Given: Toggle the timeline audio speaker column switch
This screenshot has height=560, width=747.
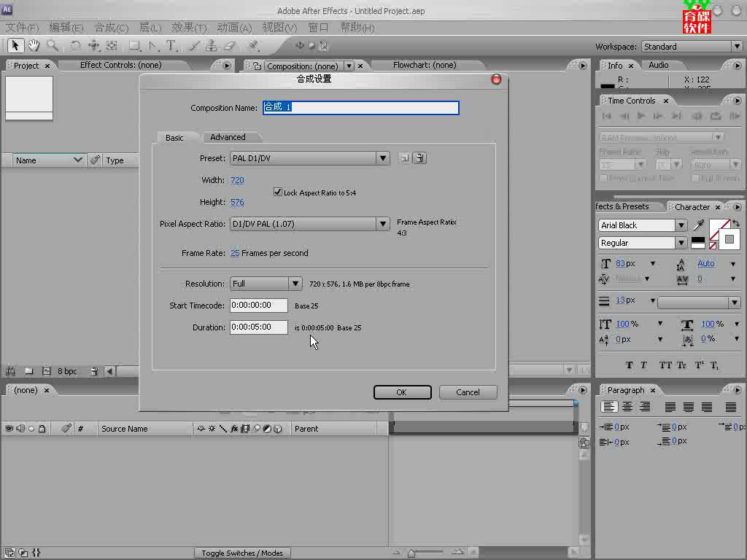Looking at the screenshot, I should coord(20,429).
